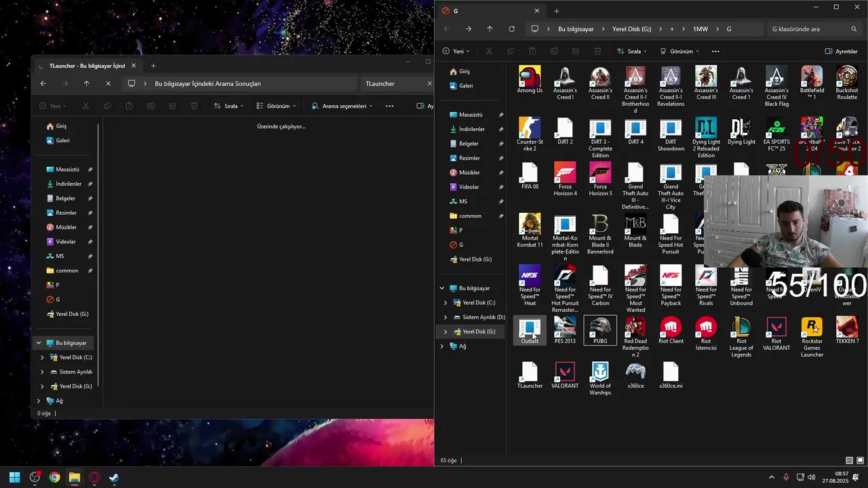Open Galeri in TLauncher window sidebar
This screenshot has height=488, width=868.
click(x=62, y=140)
